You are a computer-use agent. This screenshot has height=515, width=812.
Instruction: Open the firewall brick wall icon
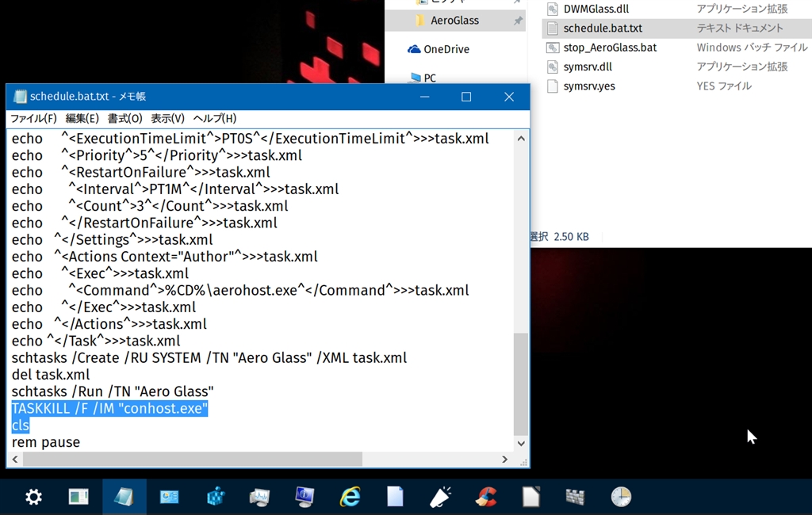[576, 498]
